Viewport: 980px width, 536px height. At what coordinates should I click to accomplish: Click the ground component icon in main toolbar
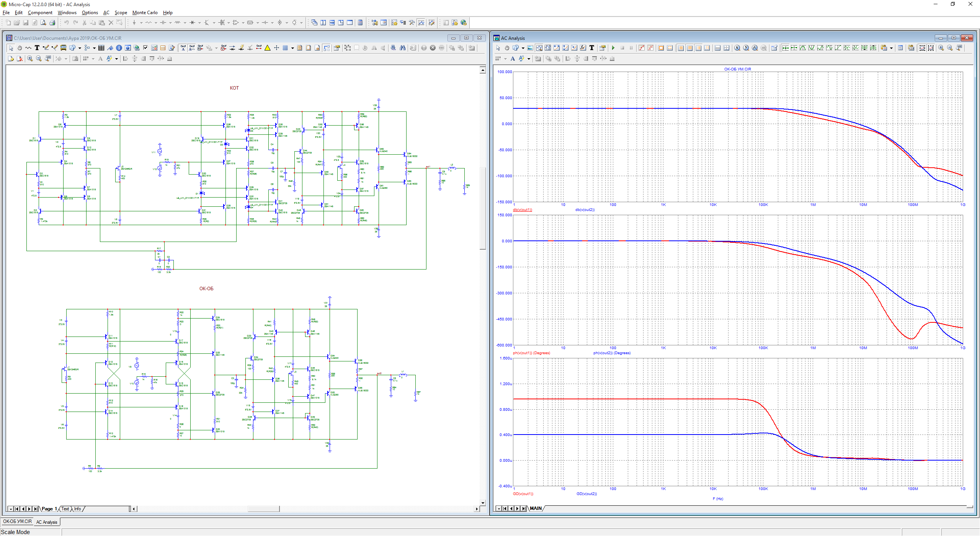(134, 23)
